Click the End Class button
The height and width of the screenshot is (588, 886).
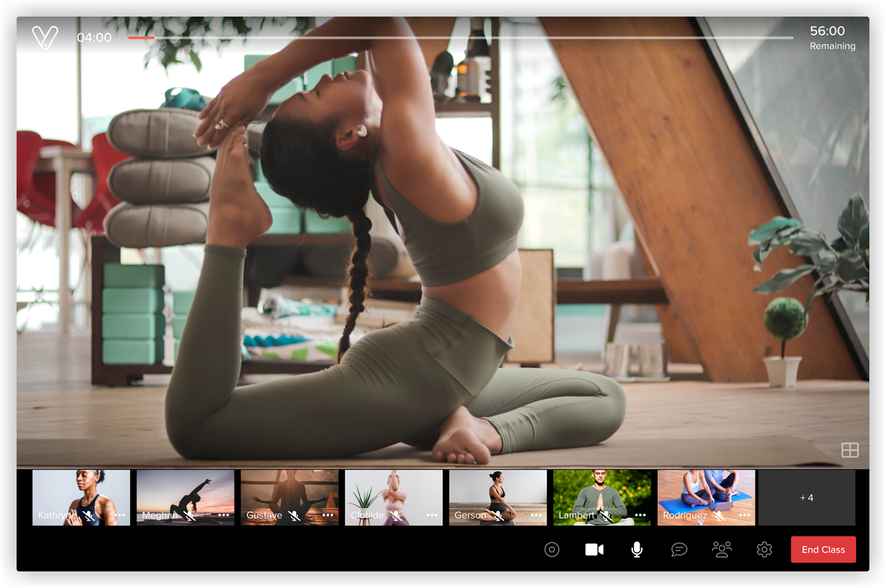pyautogui.click(x=823, y=550)
